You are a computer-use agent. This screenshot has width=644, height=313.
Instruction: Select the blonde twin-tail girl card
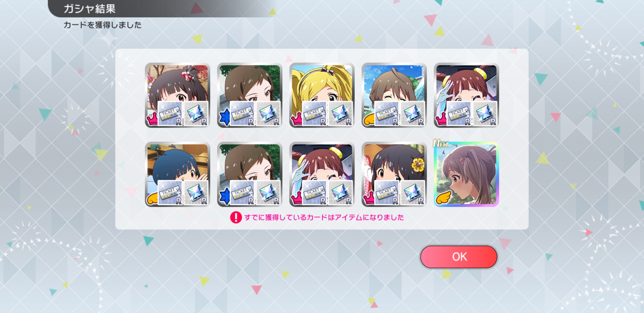pos(322,95)
